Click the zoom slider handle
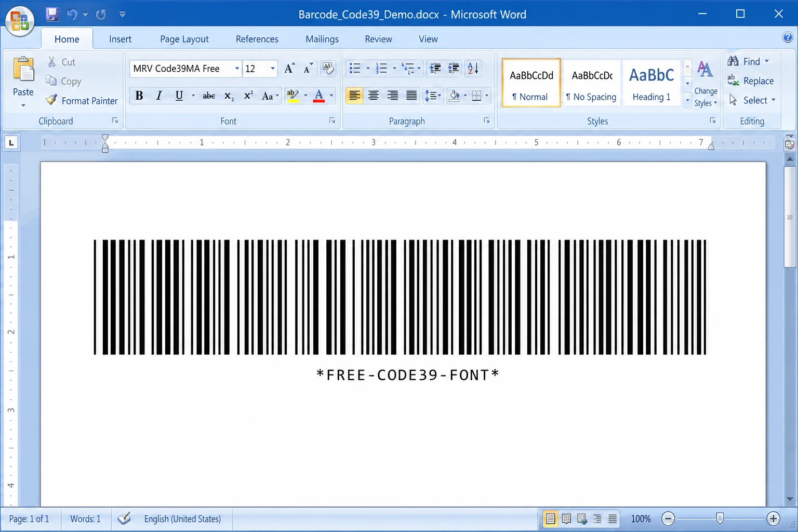 (x=720, y=518)
